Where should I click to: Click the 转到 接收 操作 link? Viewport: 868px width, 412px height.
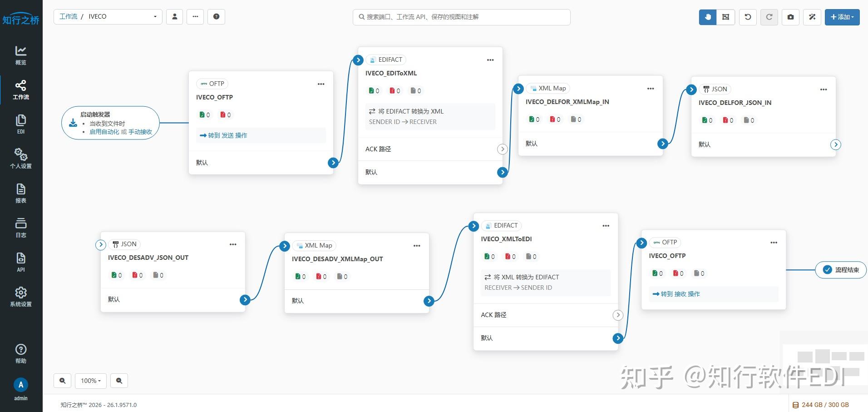point(676,294)
